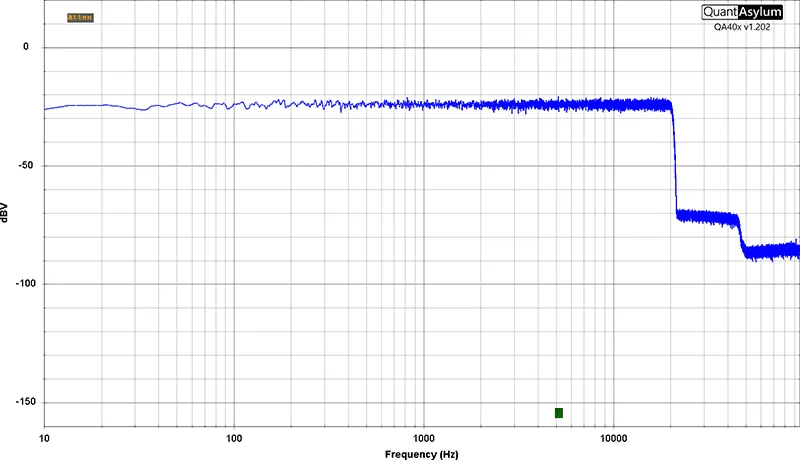Viewport: 800px width, 460px height.
Task: Click the green marker square near 5 kHz
Action: click(559, 413)
